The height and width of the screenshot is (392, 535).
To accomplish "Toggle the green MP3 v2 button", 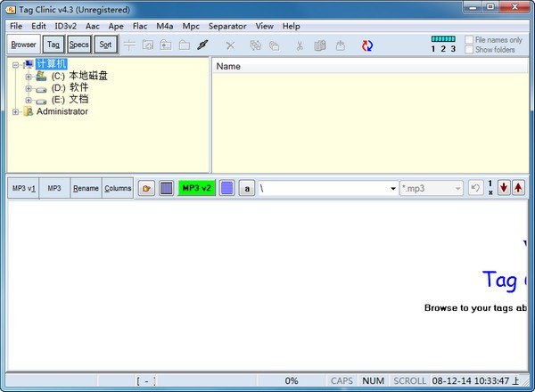I will 196,188.
